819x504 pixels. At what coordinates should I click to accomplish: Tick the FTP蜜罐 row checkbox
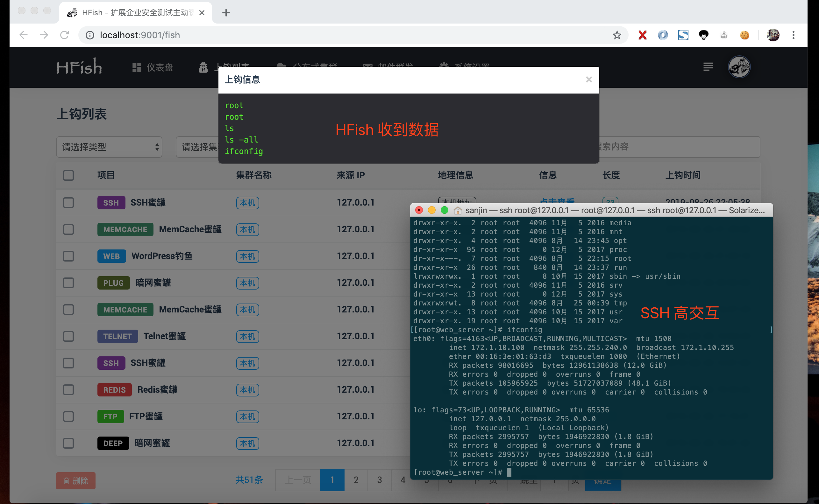(x=68, y=416)
